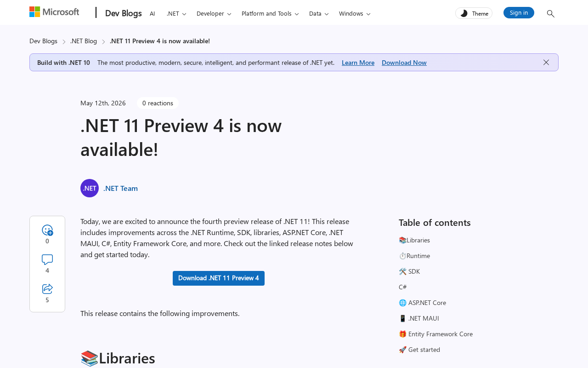The width and height of the screenshot is (588, 368).
Task: Expand the .NET navigation dropdown
Action: click(x=176, y=14)
